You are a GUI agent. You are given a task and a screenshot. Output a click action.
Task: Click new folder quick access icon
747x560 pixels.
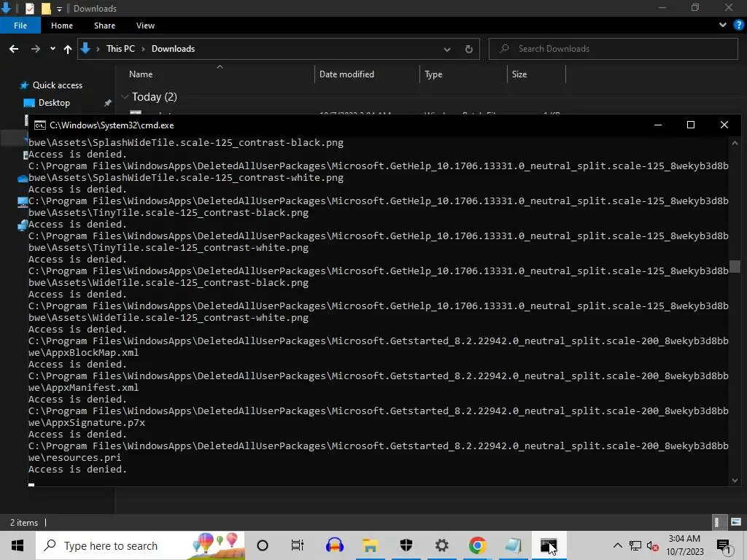[x=46, y=9]
